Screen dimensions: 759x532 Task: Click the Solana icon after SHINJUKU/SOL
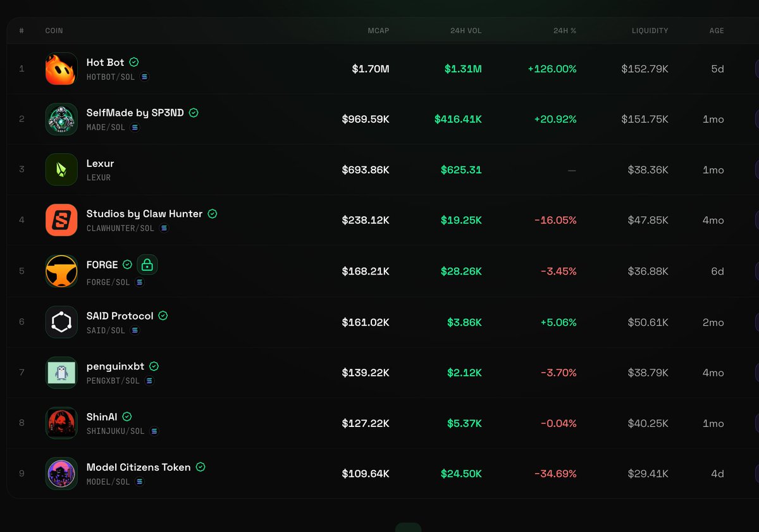click(x=154, y=431)
